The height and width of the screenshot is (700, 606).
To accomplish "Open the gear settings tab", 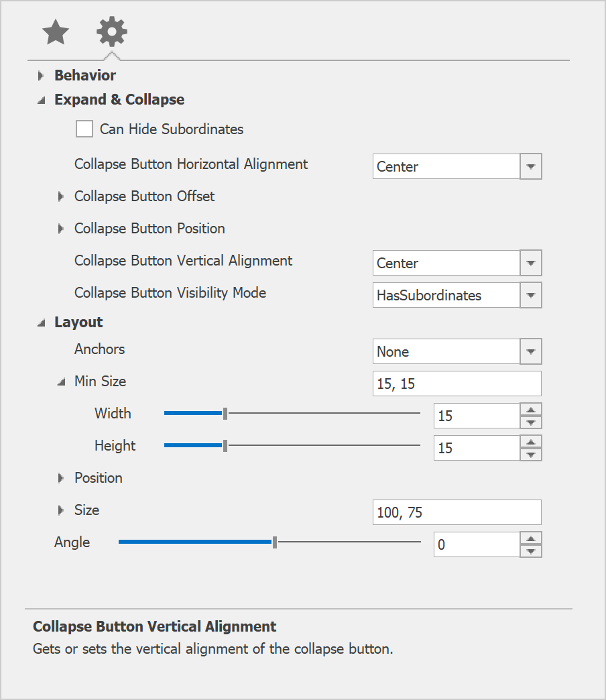I will (111, 32).
